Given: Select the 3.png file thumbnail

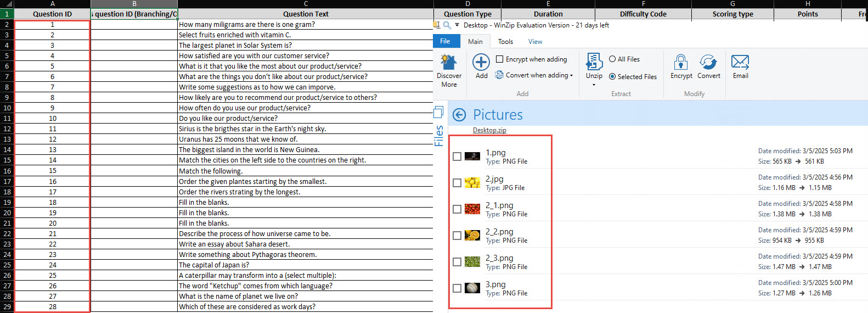Looking at the screenshot, I should click(472, 288).
